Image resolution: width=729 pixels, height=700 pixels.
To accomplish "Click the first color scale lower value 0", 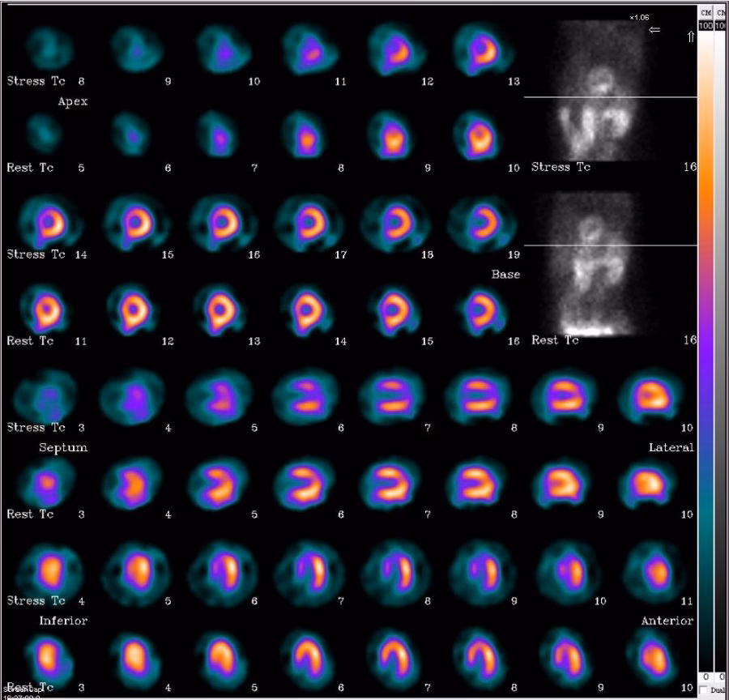I will pyautogui.click(x=705, y=677).
